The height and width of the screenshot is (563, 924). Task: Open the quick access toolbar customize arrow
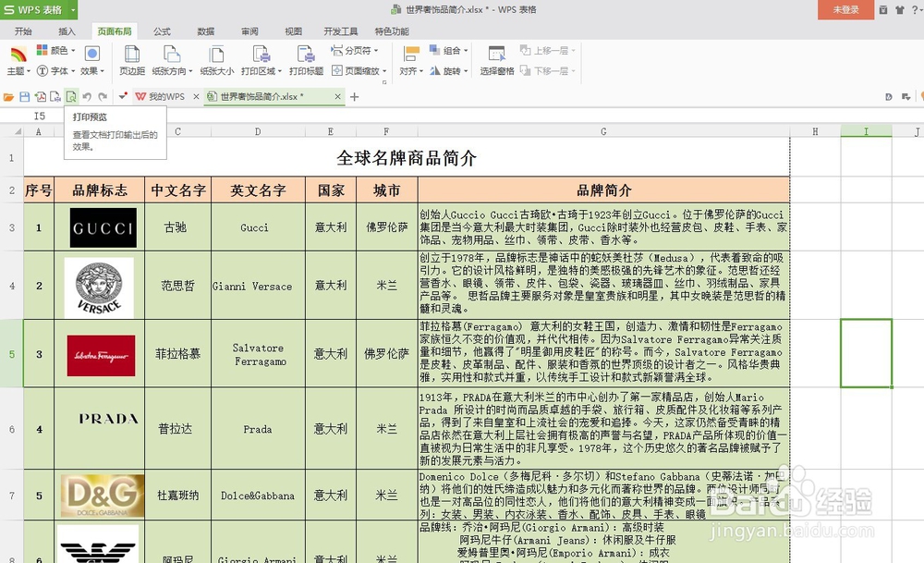pyautogui.click(x=123, y=96)
